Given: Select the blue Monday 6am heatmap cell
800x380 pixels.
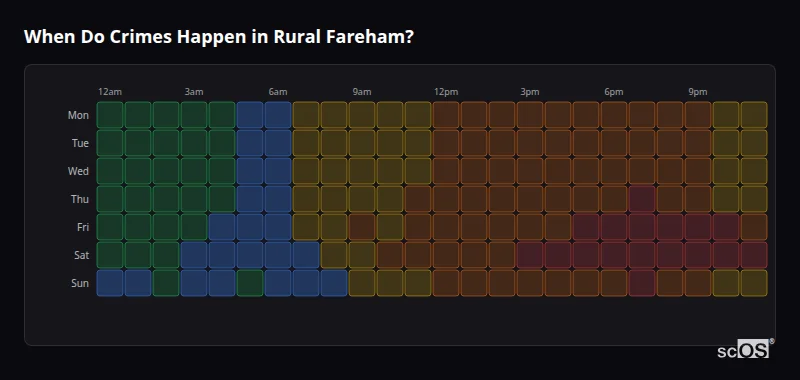Looking at the screenshot, I should click(278, 115).
